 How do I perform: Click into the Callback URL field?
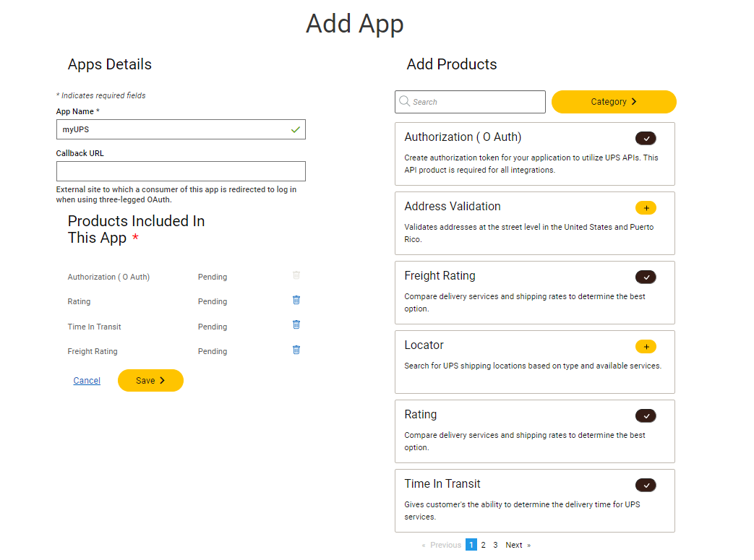(181, 171)
